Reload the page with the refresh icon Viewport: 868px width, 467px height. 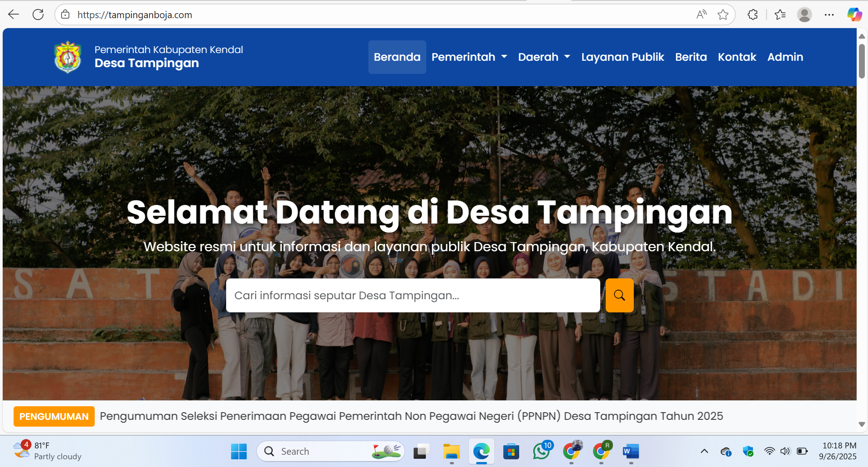tap(38, 14)
